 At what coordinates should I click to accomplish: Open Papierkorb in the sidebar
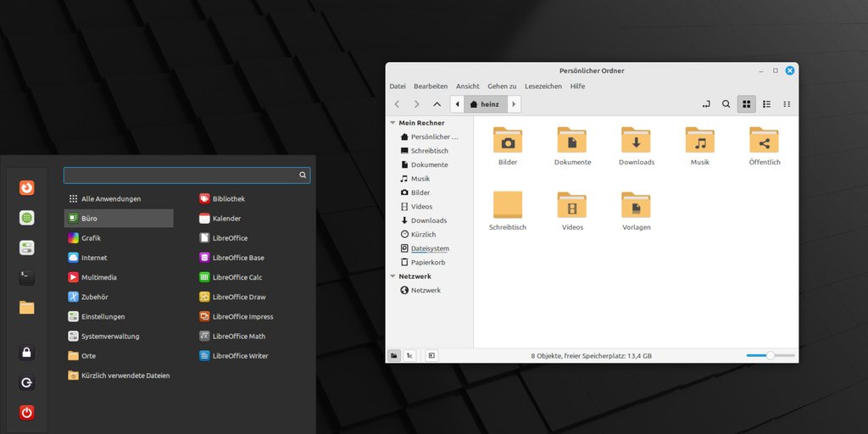pyautogui.click(x=429, y=263)
